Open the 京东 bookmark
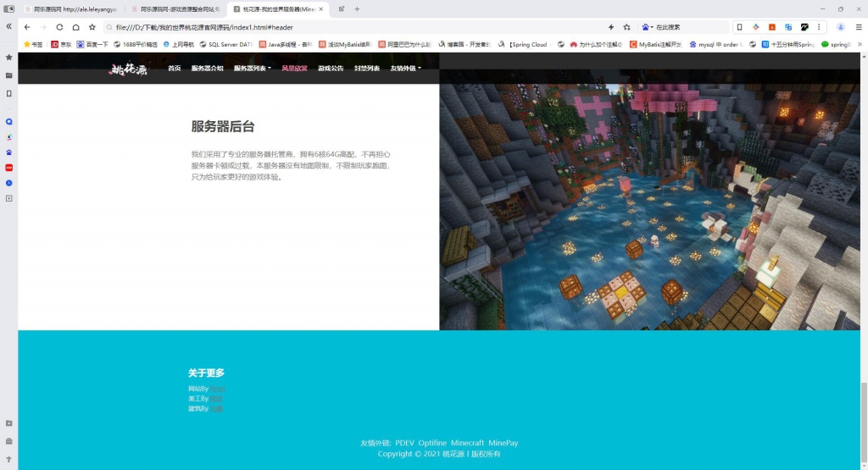This screenshot has height=470, width=868. [61, 44]
